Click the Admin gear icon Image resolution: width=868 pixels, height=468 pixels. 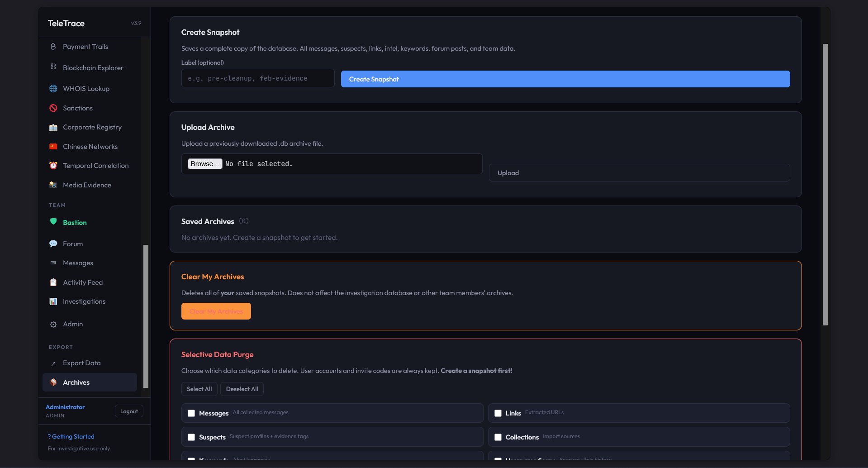coord(53,325)
